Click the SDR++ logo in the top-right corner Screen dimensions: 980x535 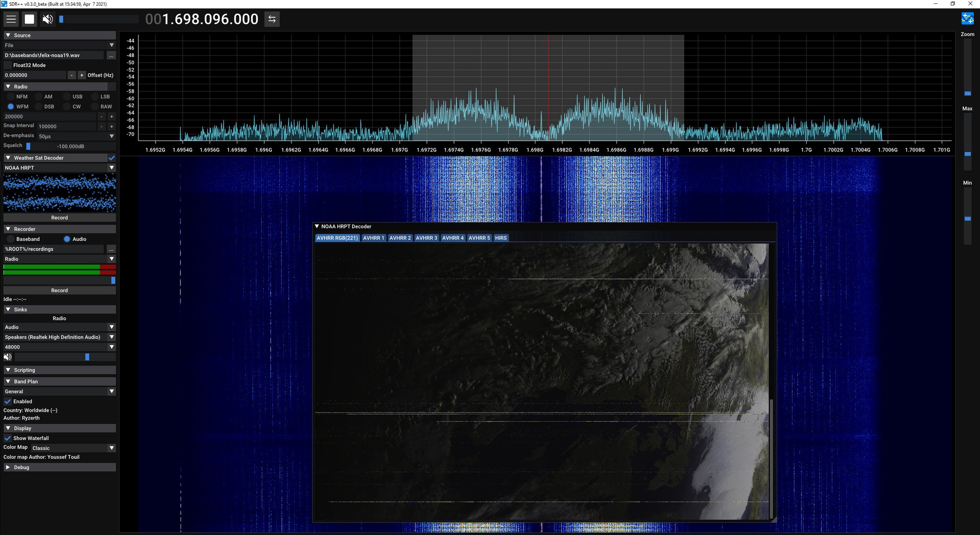point(968,18)
